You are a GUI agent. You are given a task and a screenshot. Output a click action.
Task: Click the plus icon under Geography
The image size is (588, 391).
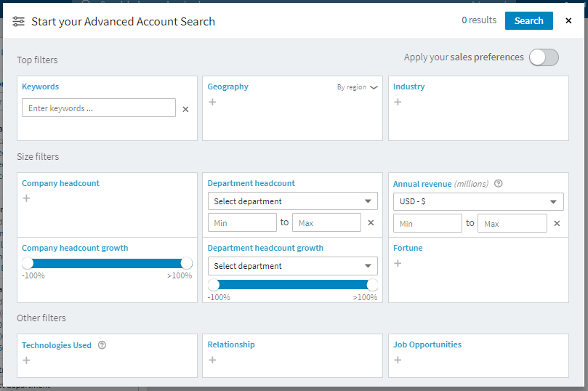212,102
